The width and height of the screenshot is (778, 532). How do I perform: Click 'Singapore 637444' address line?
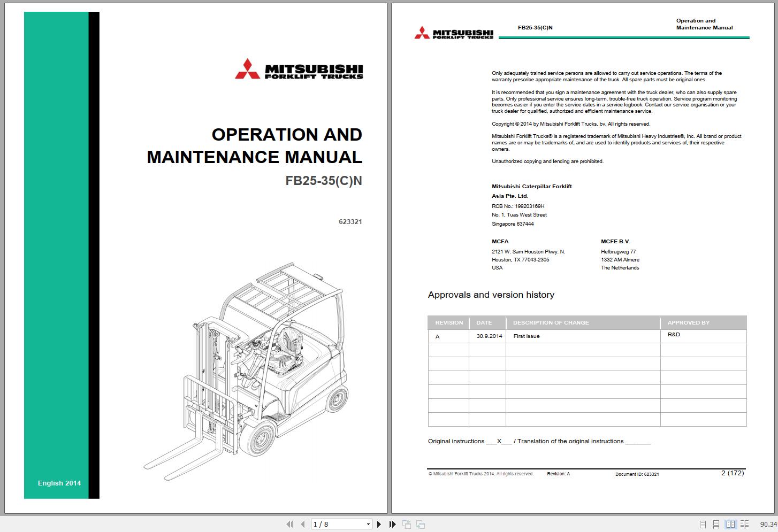[x=513, y=223]
